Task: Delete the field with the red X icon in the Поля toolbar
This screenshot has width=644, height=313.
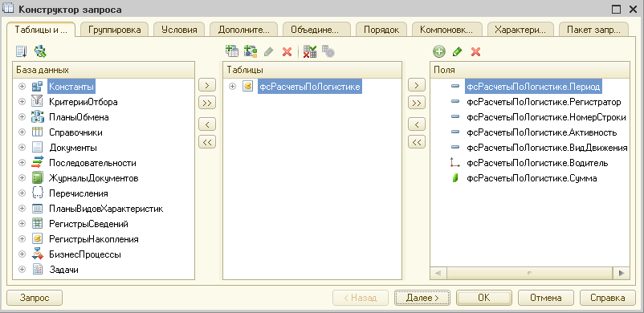Action: click(475, 51)
